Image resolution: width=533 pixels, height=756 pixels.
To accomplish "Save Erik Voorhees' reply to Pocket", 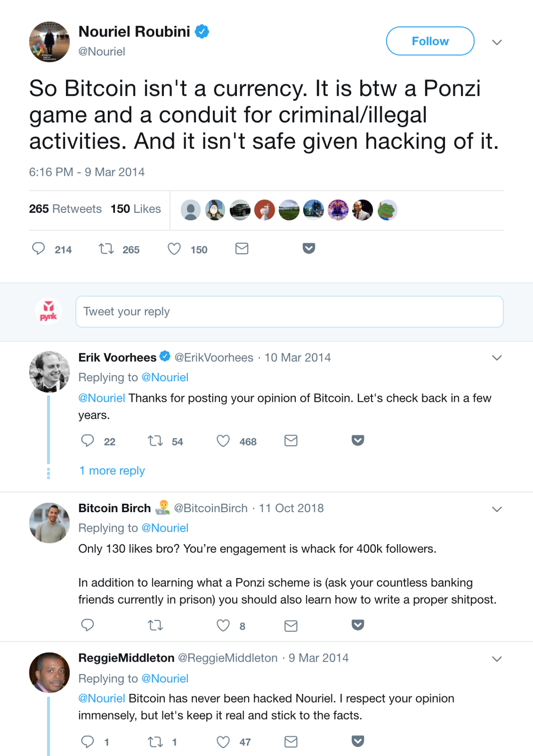I will point(358,440).
